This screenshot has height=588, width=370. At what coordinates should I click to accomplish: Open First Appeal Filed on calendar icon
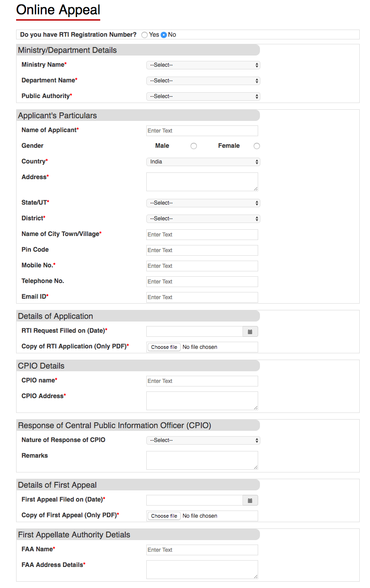(x=250, y=501)
